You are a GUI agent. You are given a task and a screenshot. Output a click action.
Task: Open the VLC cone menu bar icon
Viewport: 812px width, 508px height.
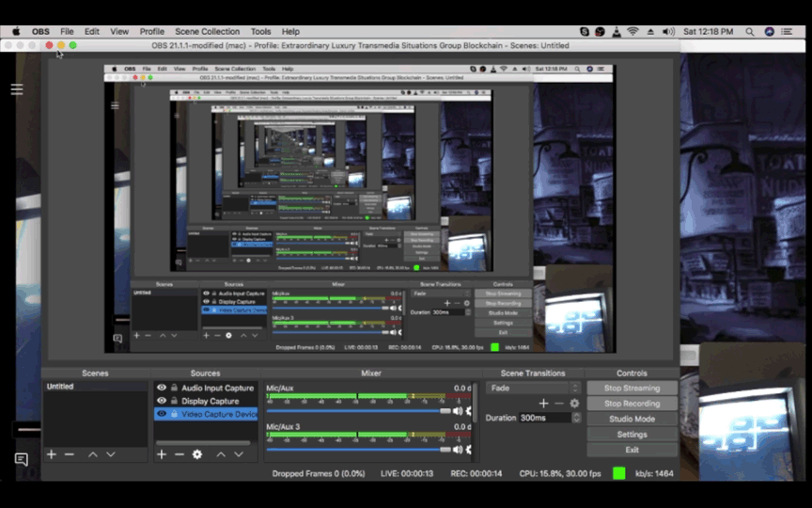[x=617, y=32]
